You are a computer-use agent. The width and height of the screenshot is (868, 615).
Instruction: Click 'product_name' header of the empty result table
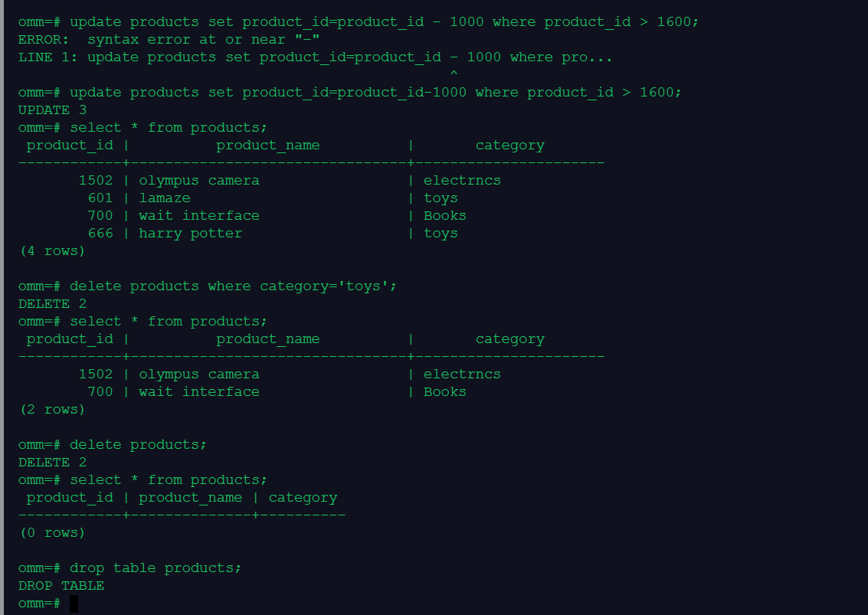(190, 498)
